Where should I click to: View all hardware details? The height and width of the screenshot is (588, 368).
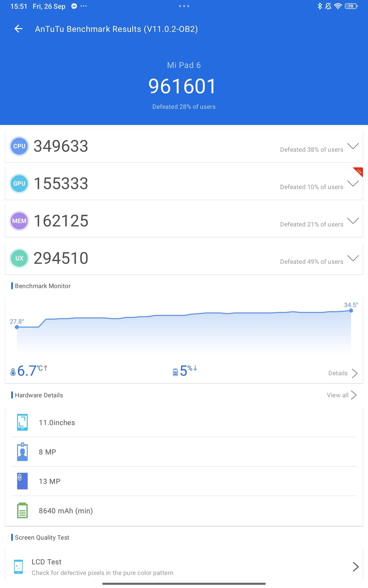point(338,395)
